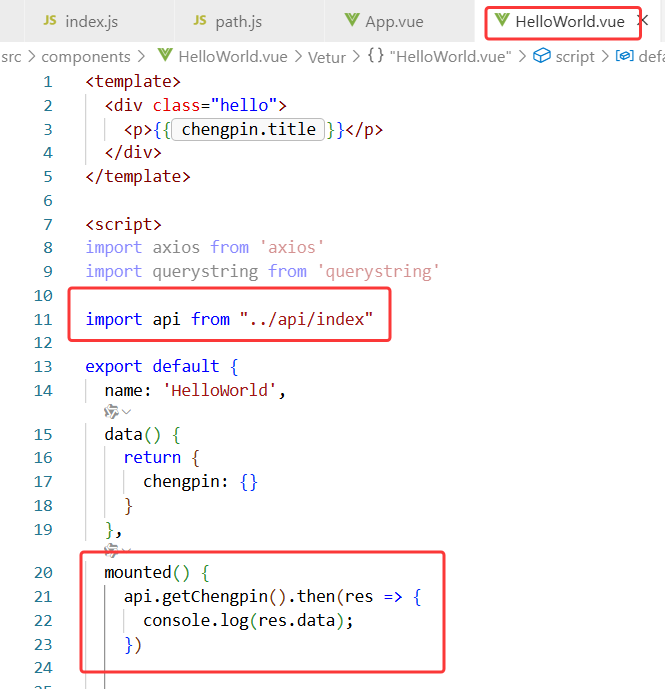Expand the chevron after src in breadcrumb

32,57
